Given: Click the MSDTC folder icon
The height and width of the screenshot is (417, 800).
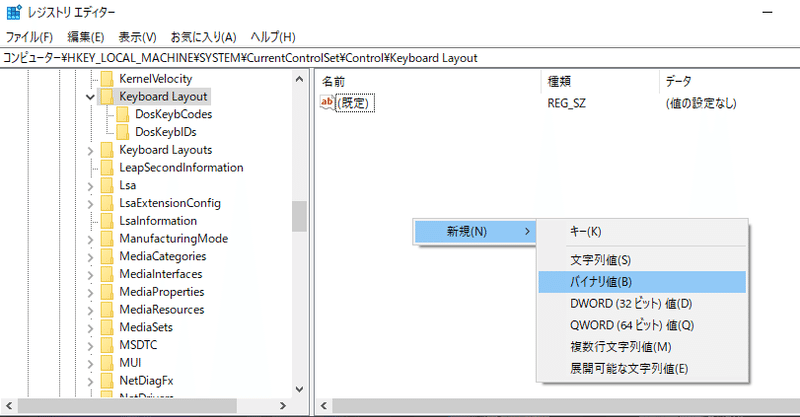Looking at the screenshot, I should tap(107, 345).
